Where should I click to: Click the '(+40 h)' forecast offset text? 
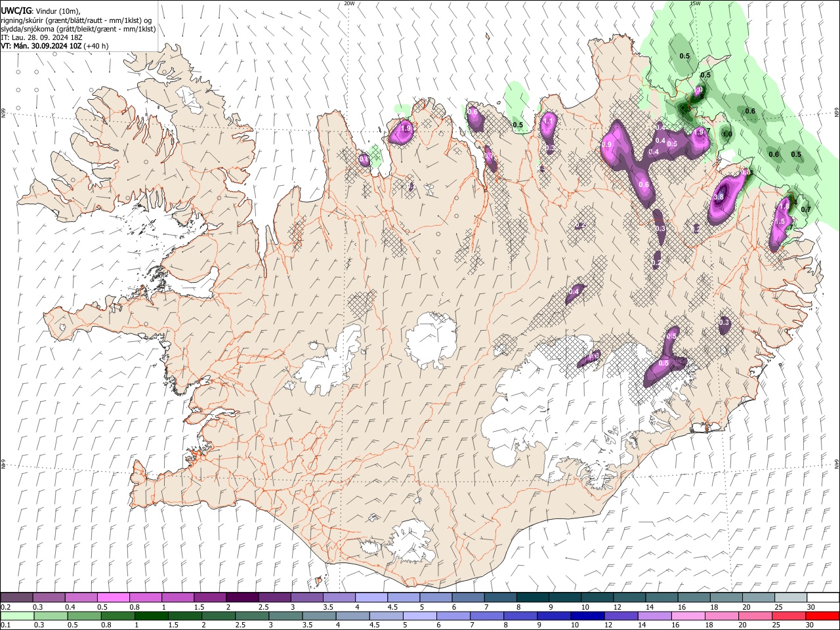(96, 46)
